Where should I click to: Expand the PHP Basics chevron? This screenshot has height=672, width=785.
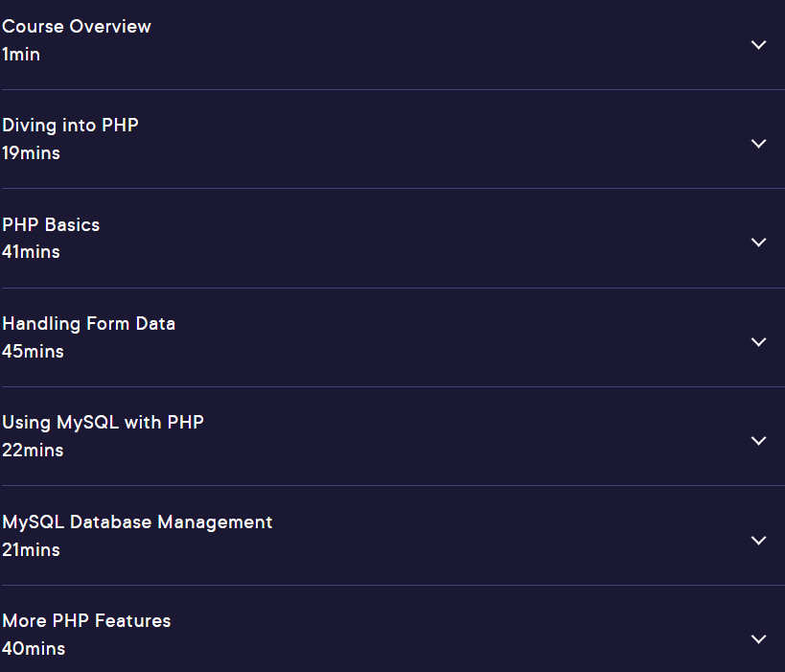pos(758,243)
